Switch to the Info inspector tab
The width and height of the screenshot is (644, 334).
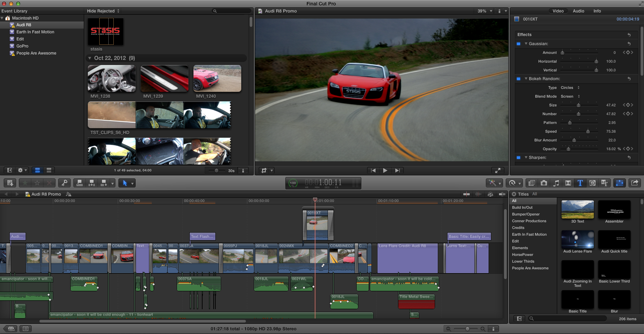tap(597, 11)
